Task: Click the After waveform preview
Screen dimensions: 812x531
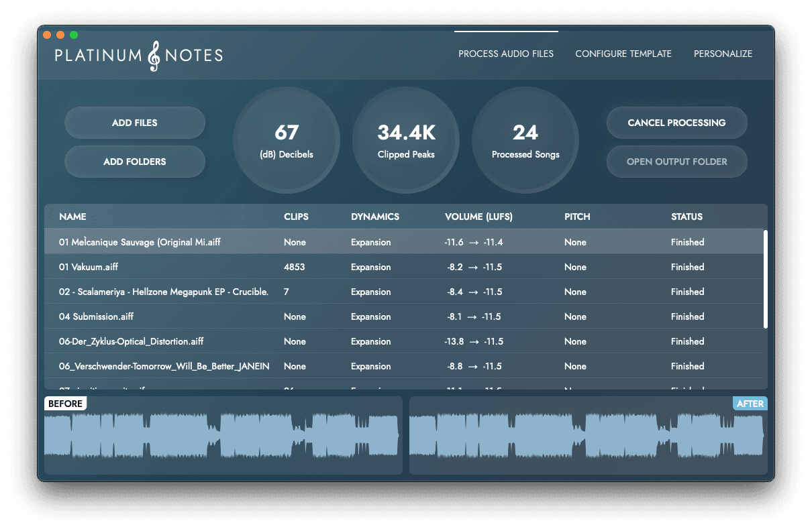Action: point(589,435)
